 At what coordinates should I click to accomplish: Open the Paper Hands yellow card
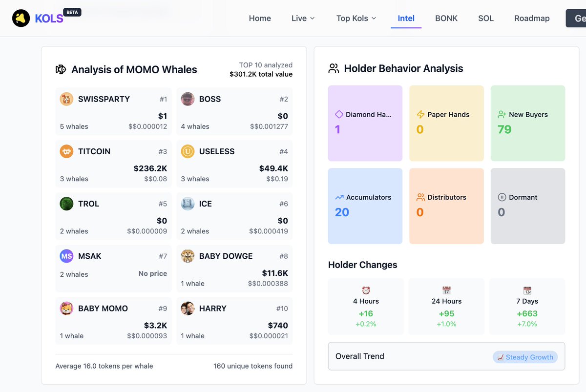(446, 124)
